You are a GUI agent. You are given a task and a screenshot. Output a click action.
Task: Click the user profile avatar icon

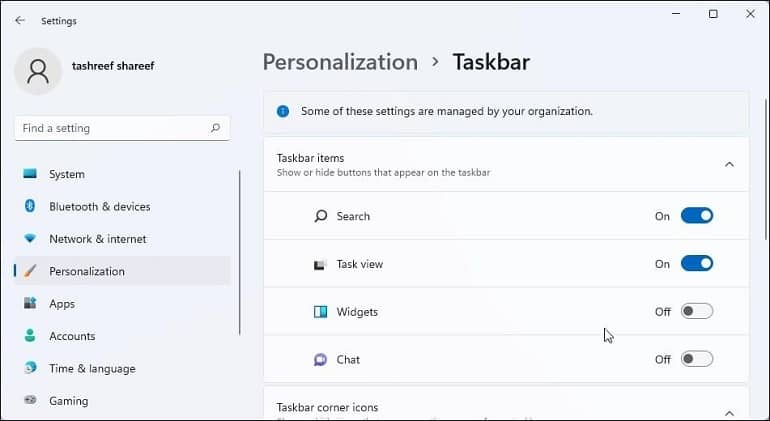coord(38,71)
